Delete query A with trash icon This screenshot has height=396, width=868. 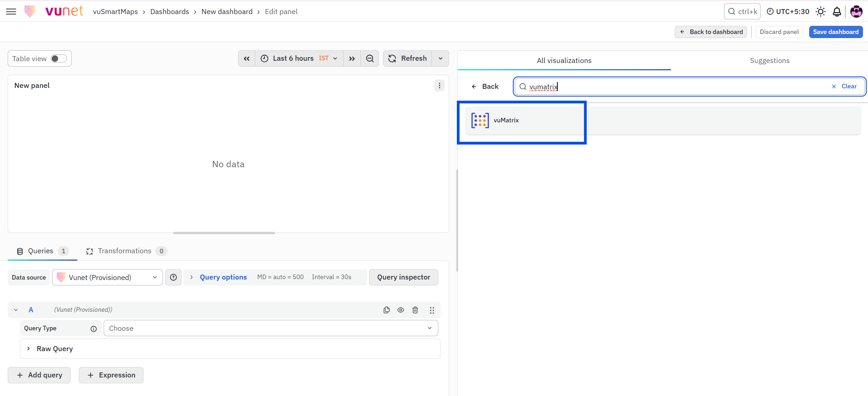[415, 310]
